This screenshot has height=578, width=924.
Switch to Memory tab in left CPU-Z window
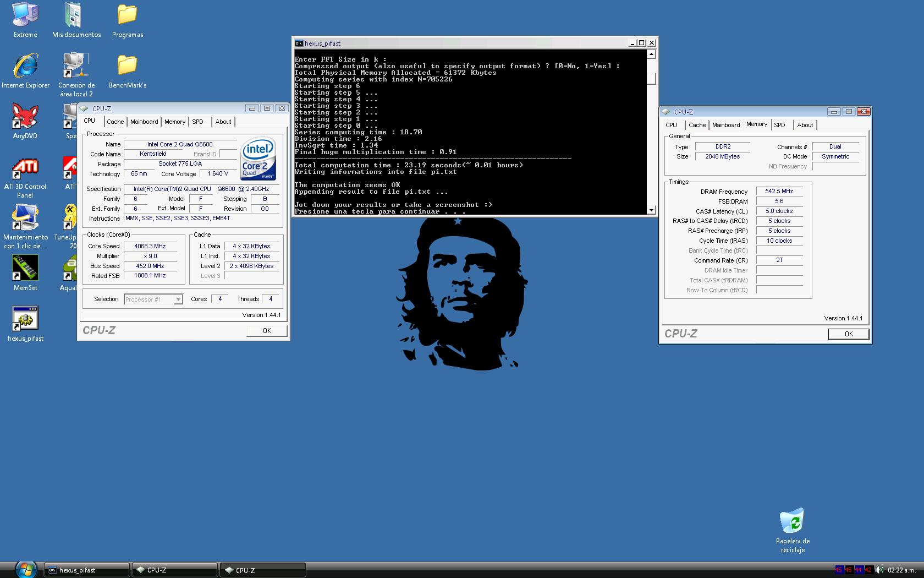(175, 122)
